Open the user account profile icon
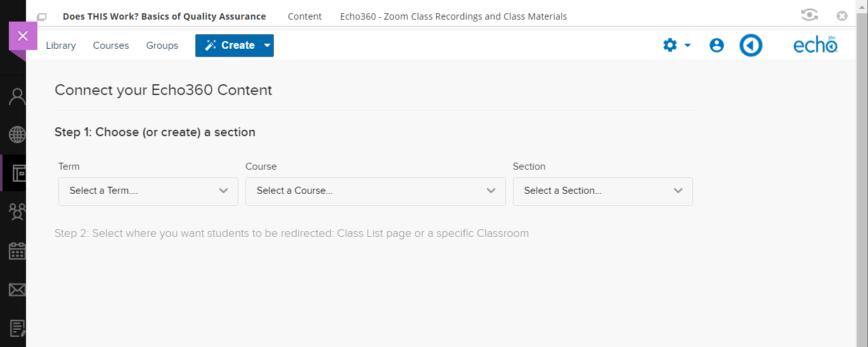The height and width of the screenshot is (347, 868). tap(716, 46)
